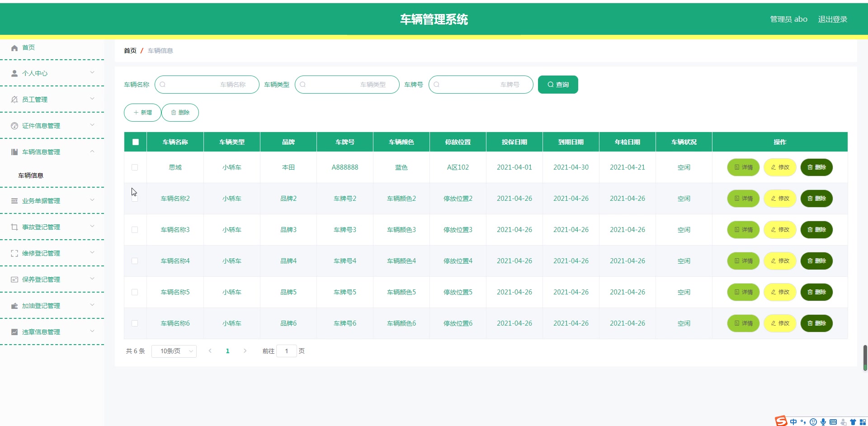Click 修改 for the 车辆名称5 row
This screenshot has height=426, width=868.
coord(780,292)
